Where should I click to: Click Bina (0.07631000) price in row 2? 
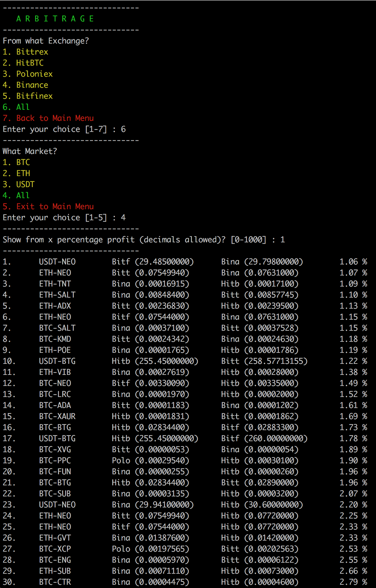260,273
